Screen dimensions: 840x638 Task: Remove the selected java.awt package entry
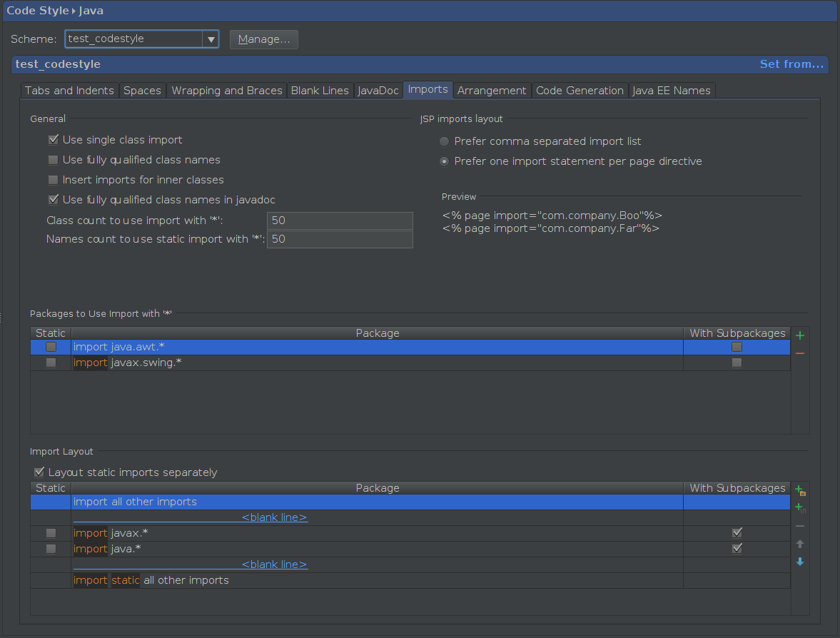pyautogui.click(x=799, y=353)
